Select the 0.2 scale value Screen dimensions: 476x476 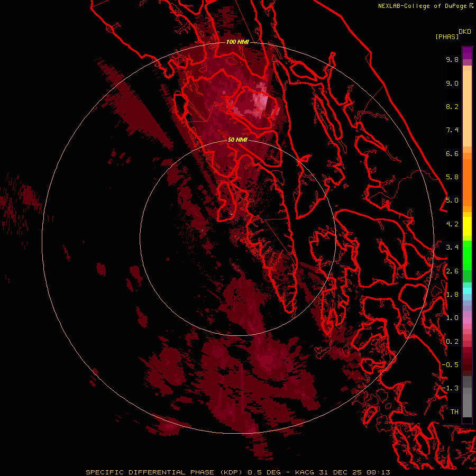(452, 342)
